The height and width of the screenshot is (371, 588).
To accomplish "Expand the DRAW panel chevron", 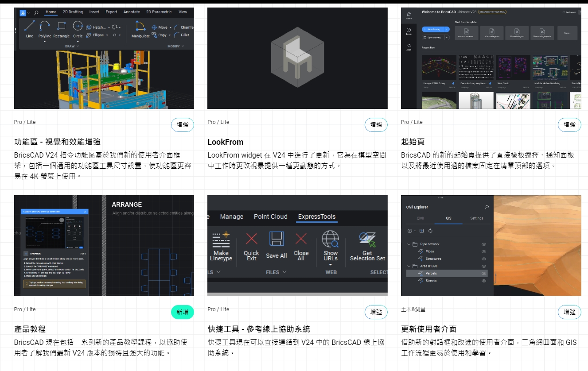I will [78, 46].
